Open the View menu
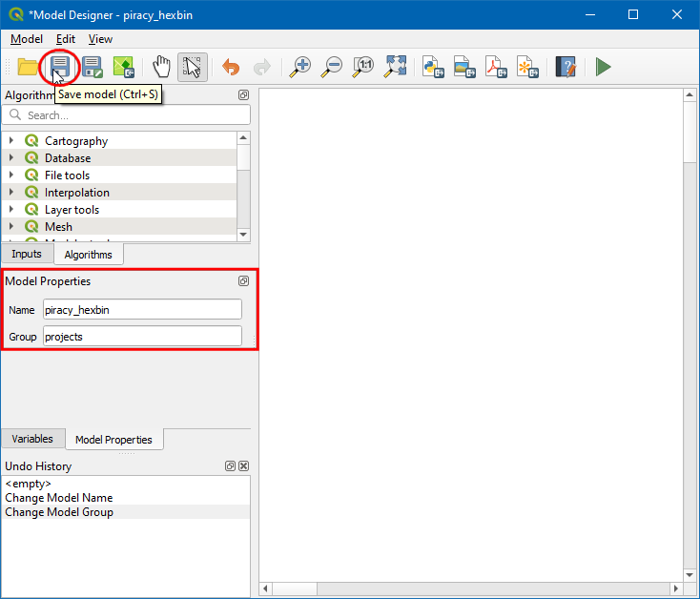Viewport: 700px width, 599px height. [x=100, y=39]
